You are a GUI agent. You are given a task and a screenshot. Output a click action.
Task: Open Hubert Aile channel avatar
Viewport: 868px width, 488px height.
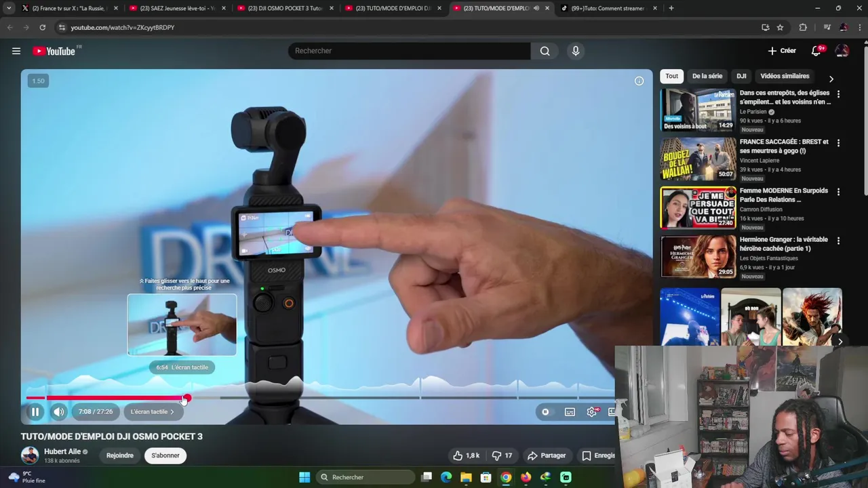click(30, 455)
